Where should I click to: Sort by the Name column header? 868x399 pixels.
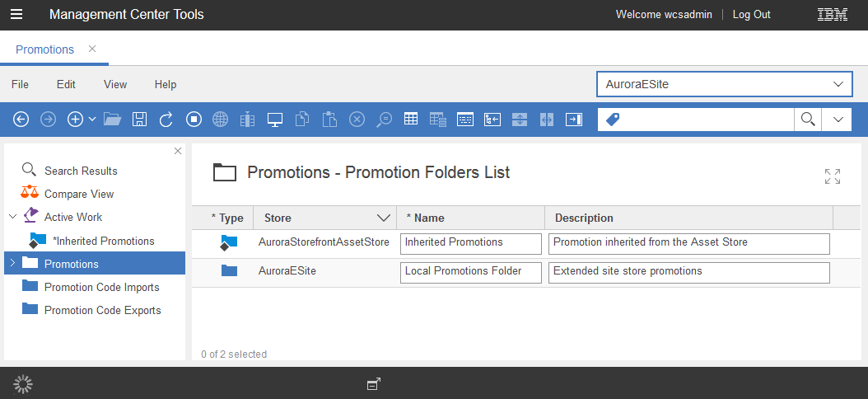pos(426,218)
